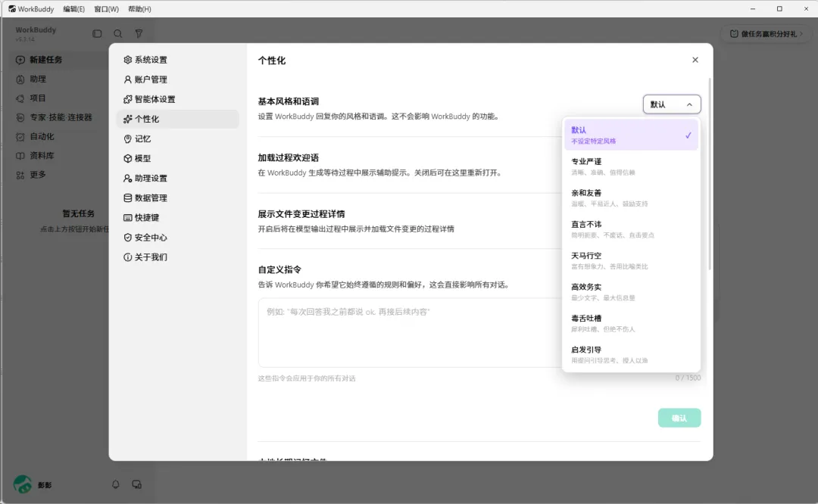
Task: Open 数据管理 settings section
Action: (x=177, y=198)
